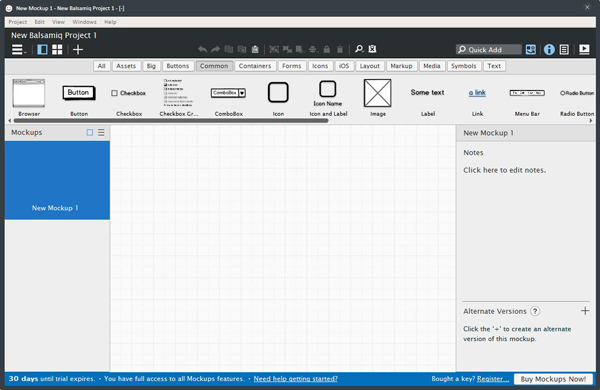Select the Forms library category
The width and height of the screenshot is (600, 390).
[x=292, y=66]
